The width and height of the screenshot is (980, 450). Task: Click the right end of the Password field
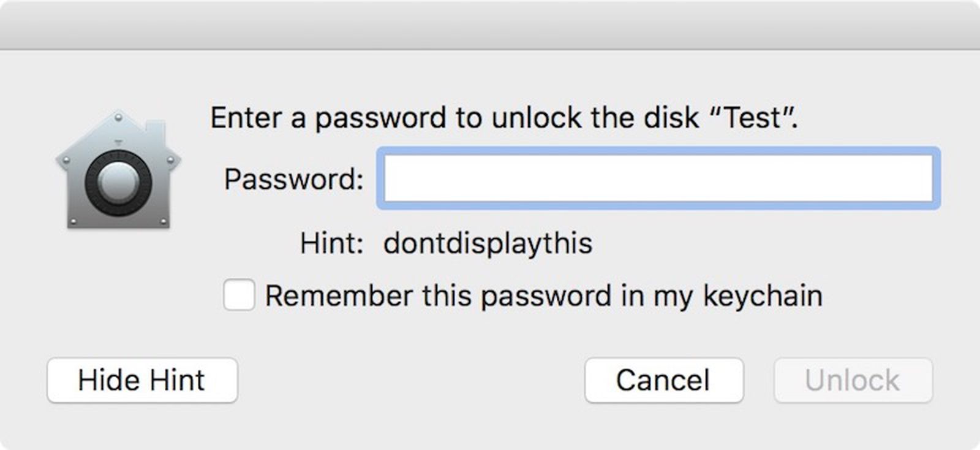click(919, 178)
